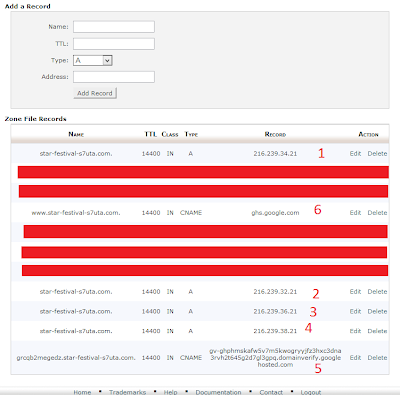This screenshot has height=395, width=400.
Task: Select the www.star-festival-s7uta.com. name cell
Action: [x=76, y=213]
